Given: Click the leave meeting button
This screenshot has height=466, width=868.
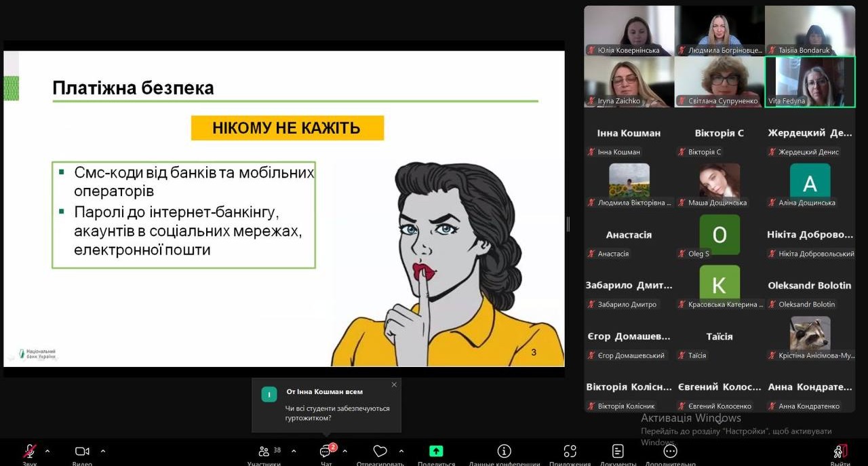Looking at the screenshot, I should point(840,452).
